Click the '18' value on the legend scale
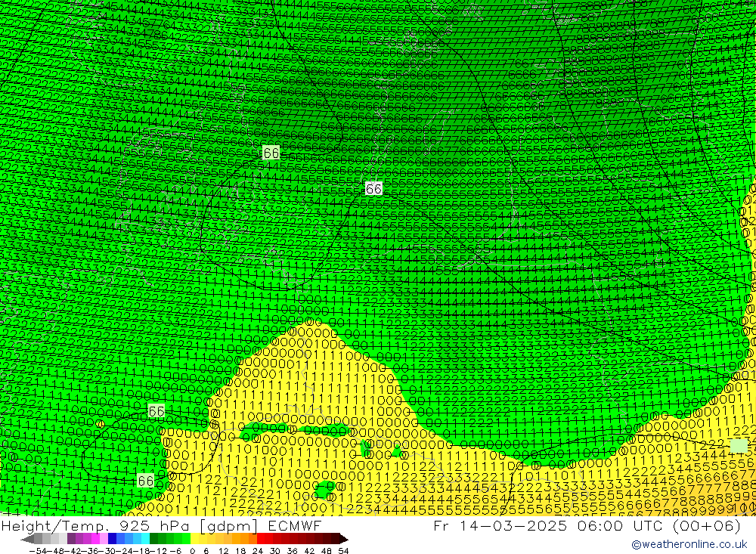 (240, 551)
